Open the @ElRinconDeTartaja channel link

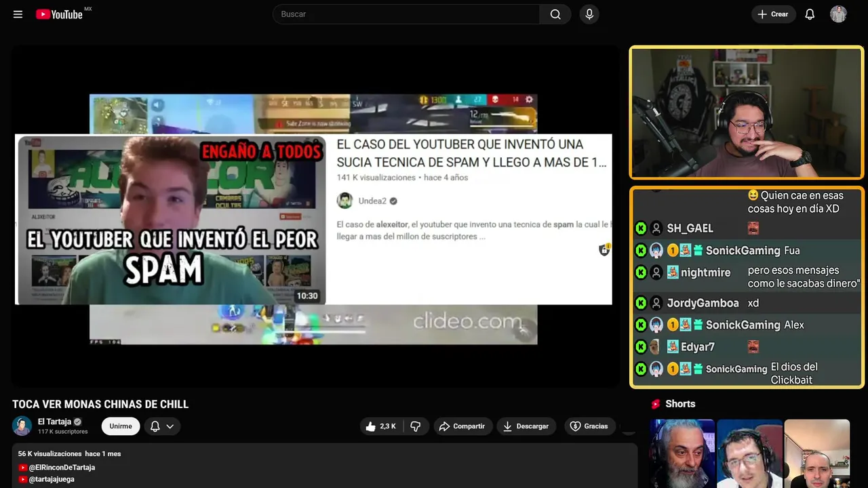click(x=62, y=468)
